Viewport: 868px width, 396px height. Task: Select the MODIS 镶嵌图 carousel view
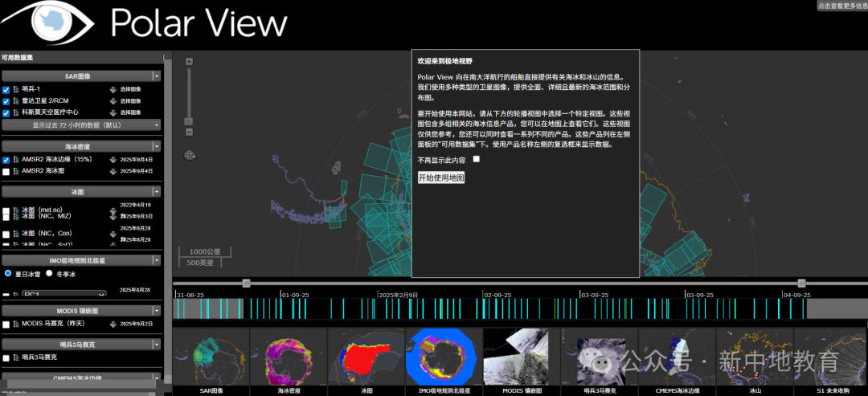pyautogui.click(x=522, y=360)
